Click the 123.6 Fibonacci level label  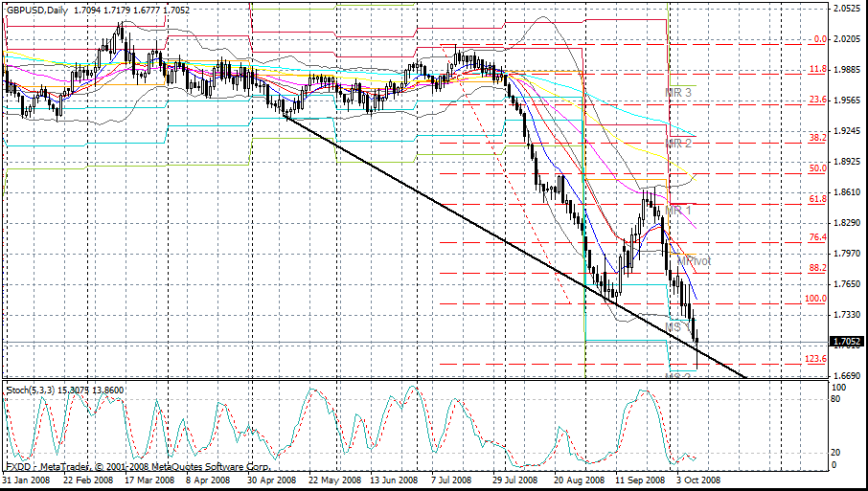pyautogui.click(x=815, y=359)
